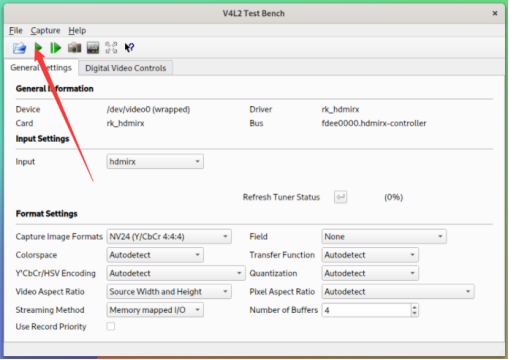Open the Colorspace dropdown
509x360 pixels.
click(x=155, y=255)
